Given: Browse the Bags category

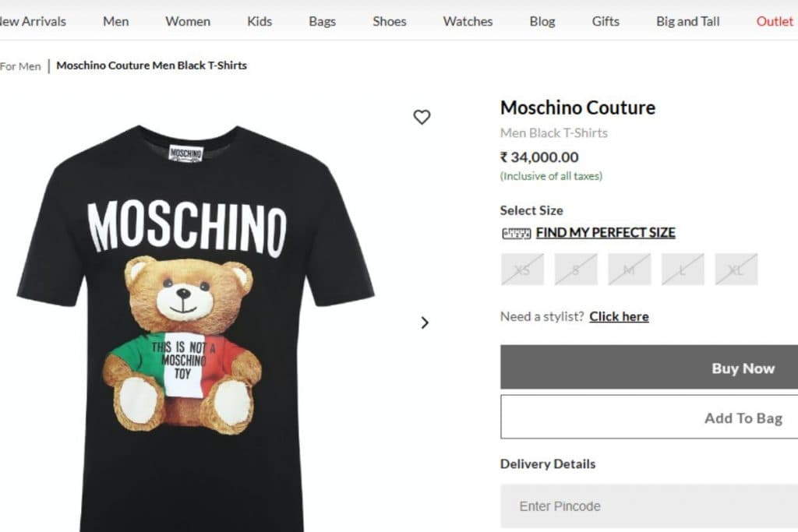Looking at the screenshot, I should coord(322,21).
